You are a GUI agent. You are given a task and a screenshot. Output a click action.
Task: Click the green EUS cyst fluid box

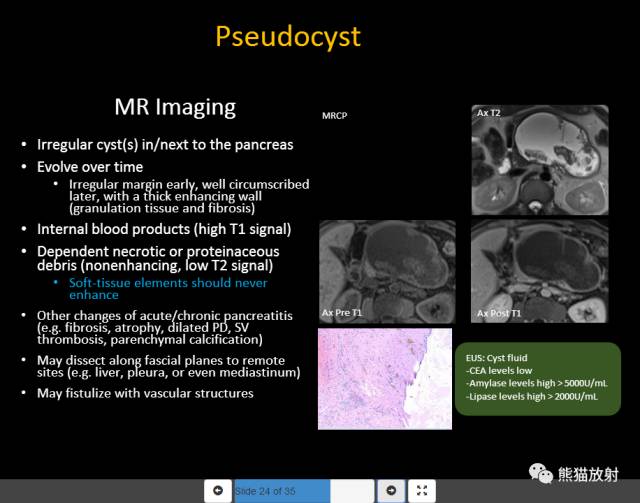(538, 379)
